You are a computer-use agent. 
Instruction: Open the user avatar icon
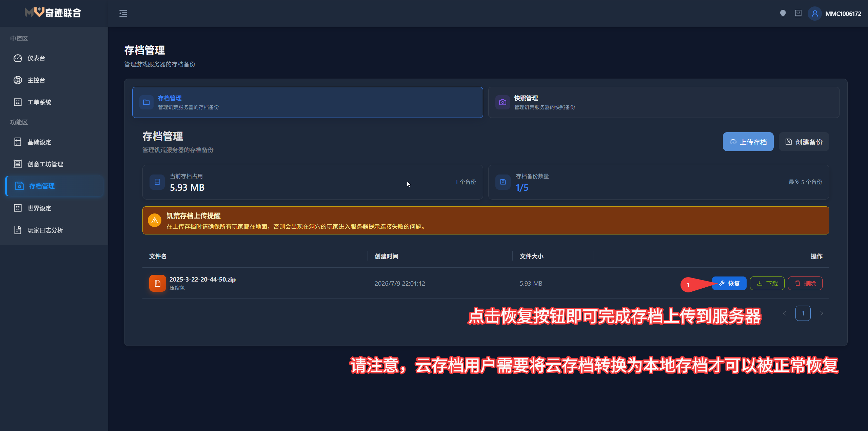[815, 14]
